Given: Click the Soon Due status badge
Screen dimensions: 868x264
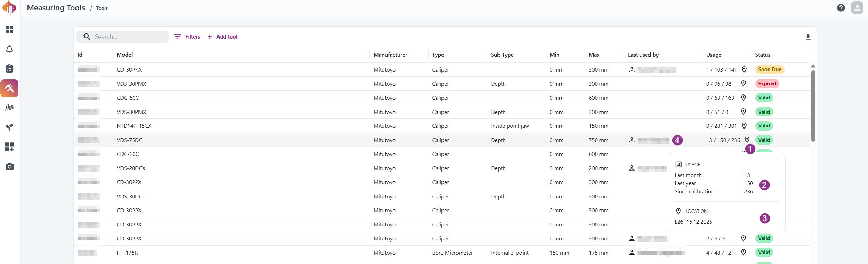Looking at the screenshot, I should 770,69.
